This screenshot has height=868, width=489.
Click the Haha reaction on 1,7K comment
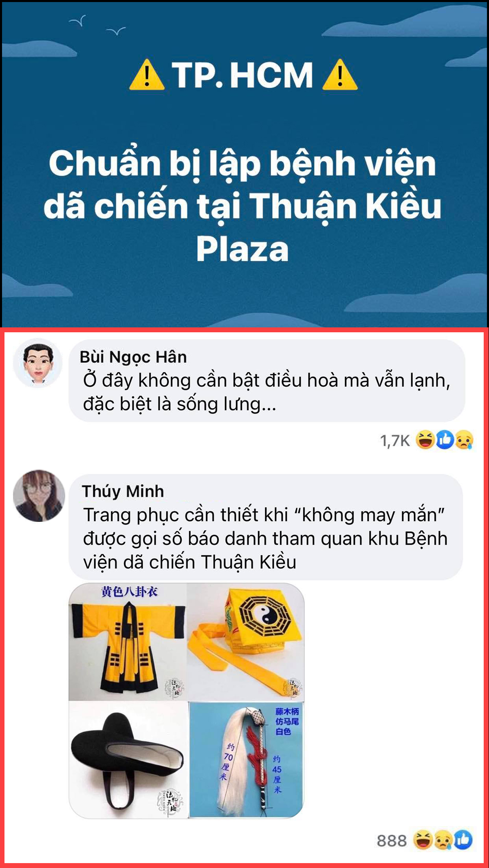pyautogui.click(x=425, y=440)
